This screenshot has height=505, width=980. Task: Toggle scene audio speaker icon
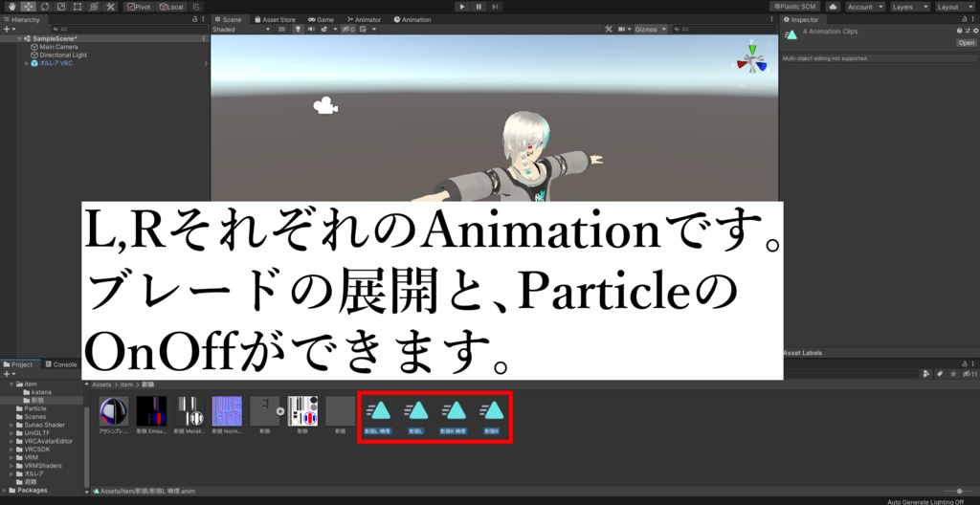tap(311, 29)
